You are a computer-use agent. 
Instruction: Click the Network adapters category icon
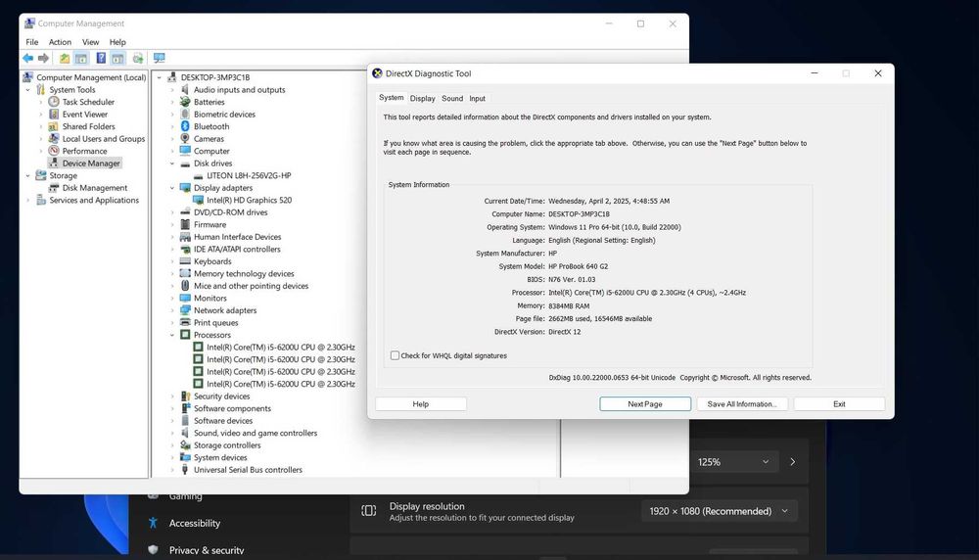(185, 310)
